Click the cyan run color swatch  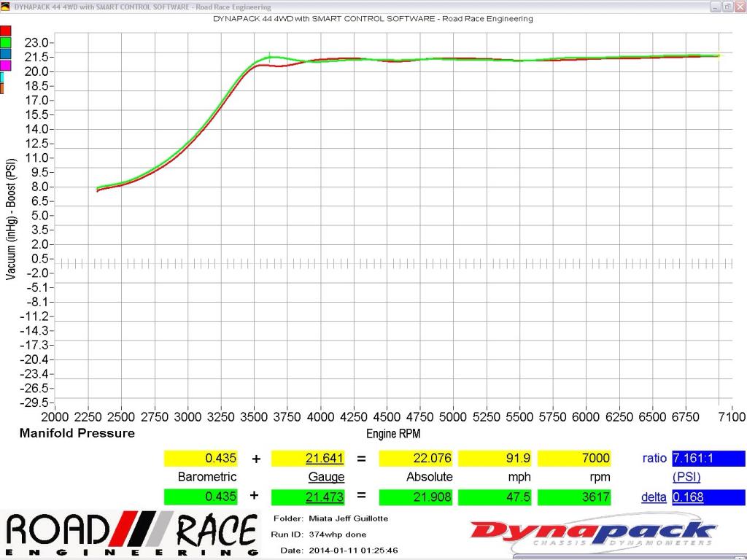pos(2,77)
